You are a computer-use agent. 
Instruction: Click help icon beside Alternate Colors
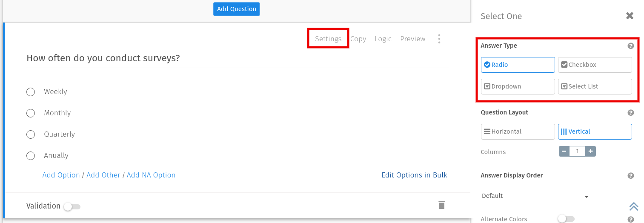630,220
